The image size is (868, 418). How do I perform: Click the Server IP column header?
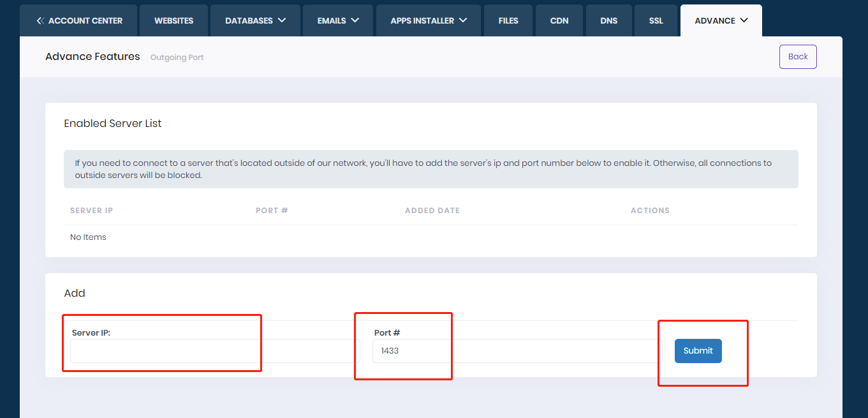pyautogui.click(x=91, y=211)
